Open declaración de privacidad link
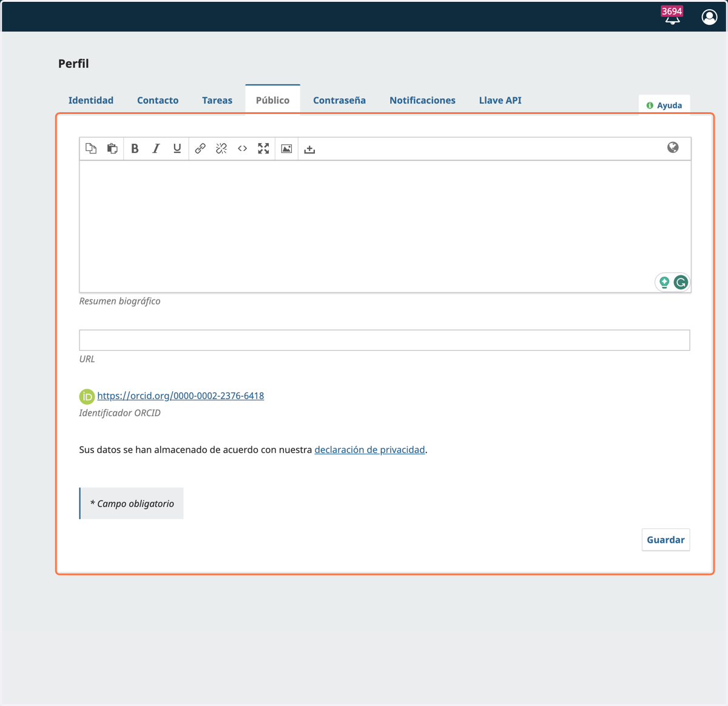728x706 pixels. tap(369, 449)
